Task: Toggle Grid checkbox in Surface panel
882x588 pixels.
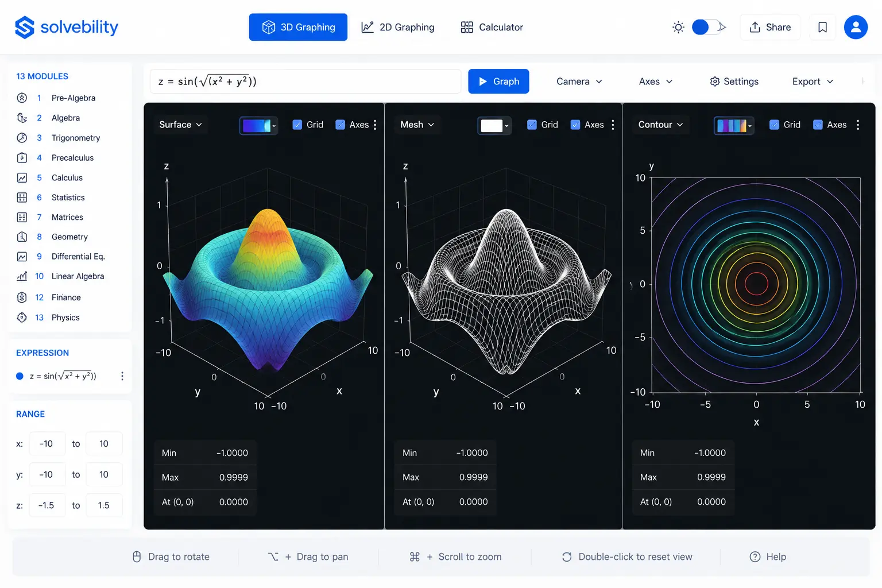Action: tap(297, 125)
